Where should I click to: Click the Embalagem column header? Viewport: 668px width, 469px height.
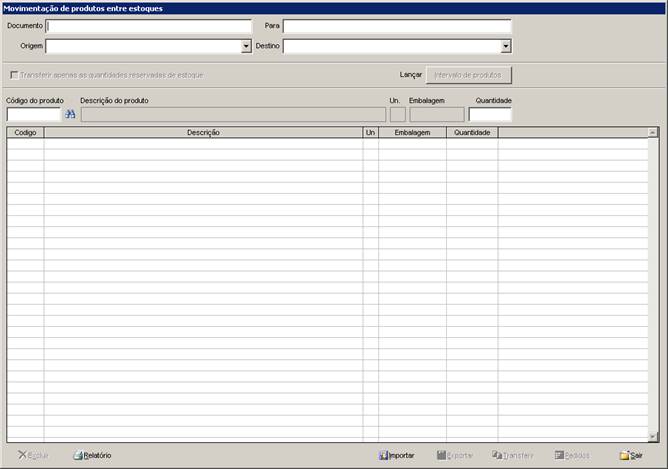point(412,132)
